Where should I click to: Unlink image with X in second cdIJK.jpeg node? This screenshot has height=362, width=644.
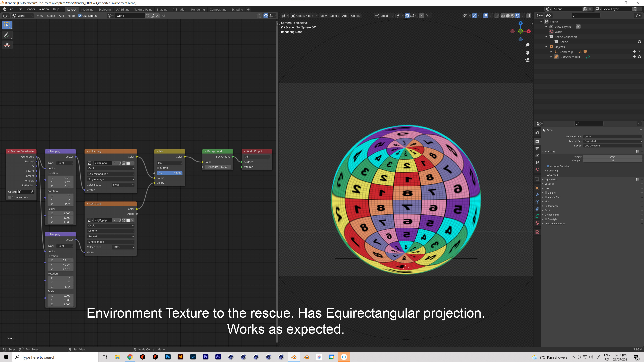(x=132, y=220)
